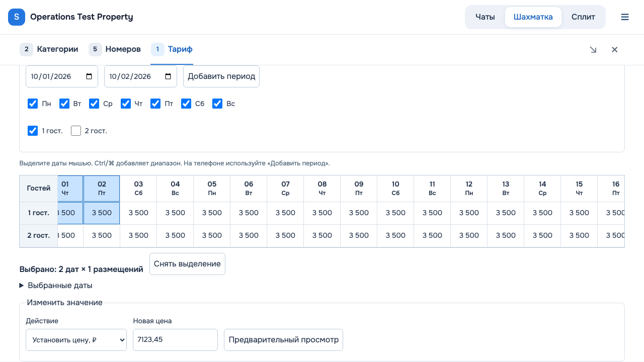Uncheck the 1 гост. checkbox
The height and width of the screenshot is (362, 644).
coord(33,131)
